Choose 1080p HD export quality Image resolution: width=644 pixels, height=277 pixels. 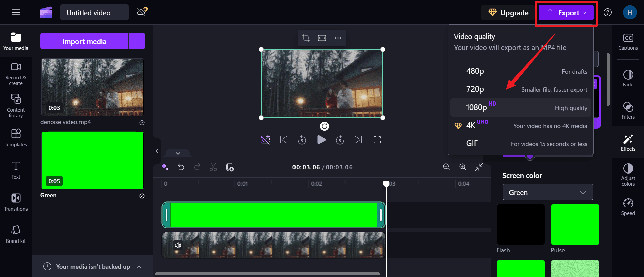click(521, 108)
